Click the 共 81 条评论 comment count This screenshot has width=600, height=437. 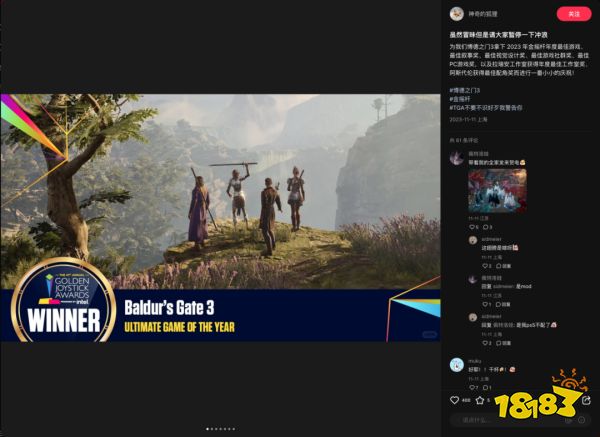(x=464, y=140)
